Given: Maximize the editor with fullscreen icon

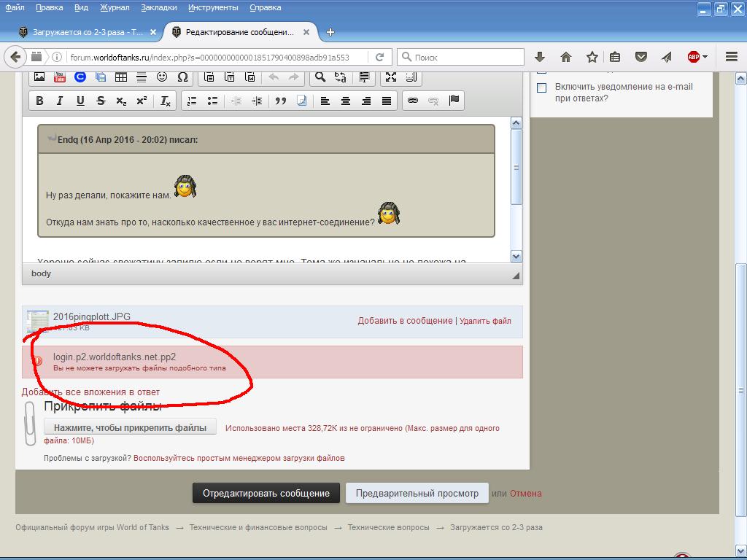Looking at the screenshot, I should click(391, 77).
